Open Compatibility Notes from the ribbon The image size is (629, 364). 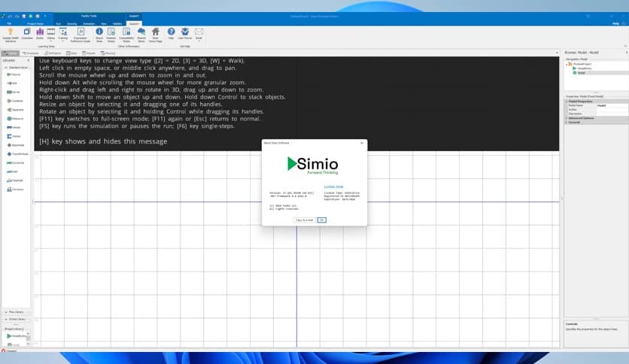click(126, 35)
